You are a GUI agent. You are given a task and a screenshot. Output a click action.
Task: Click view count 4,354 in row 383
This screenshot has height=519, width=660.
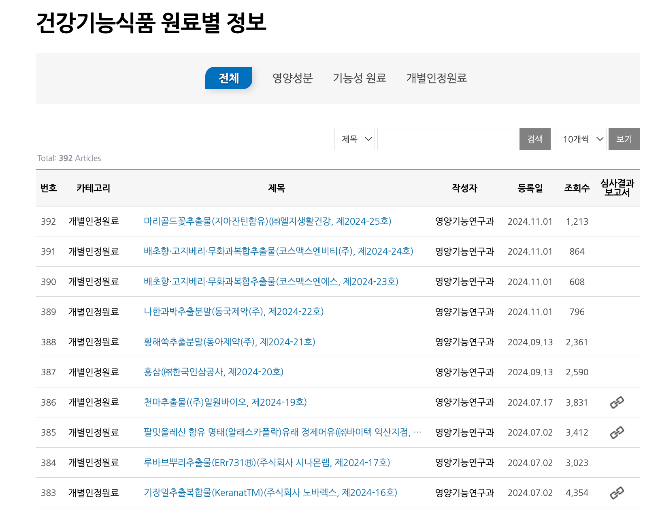click(x=577, y=493)
